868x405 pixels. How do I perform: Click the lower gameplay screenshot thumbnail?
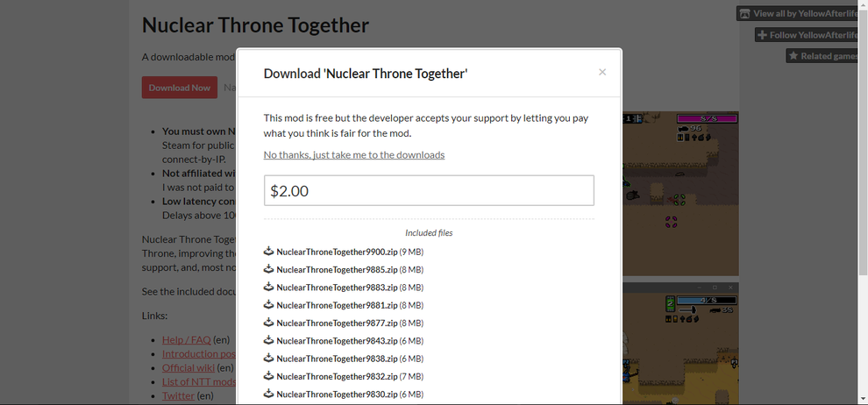(x=680, y=344)
